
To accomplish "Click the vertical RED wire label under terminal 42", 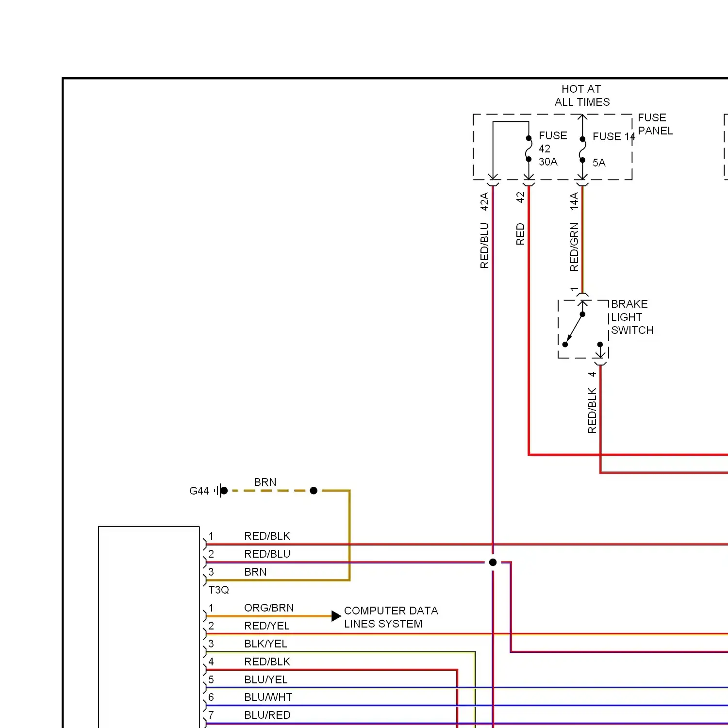I will 520,234.
